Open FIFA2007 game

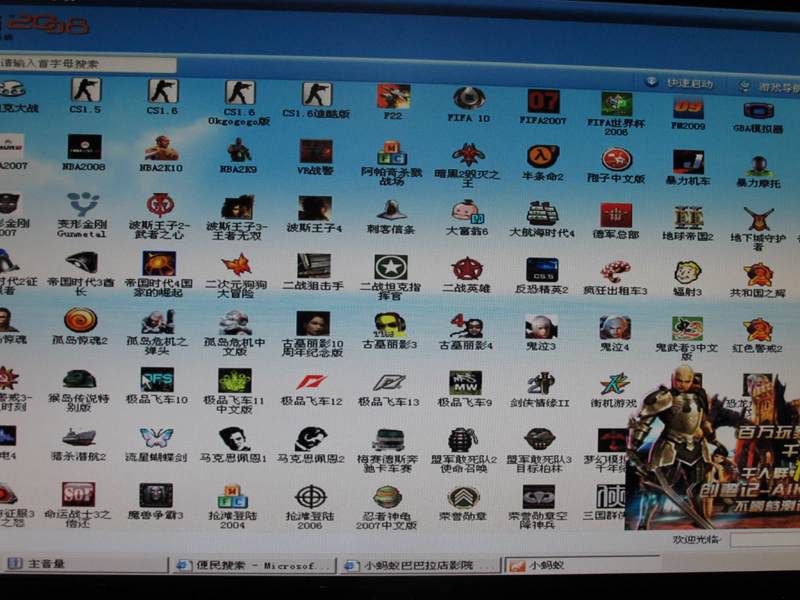[543, 102]
